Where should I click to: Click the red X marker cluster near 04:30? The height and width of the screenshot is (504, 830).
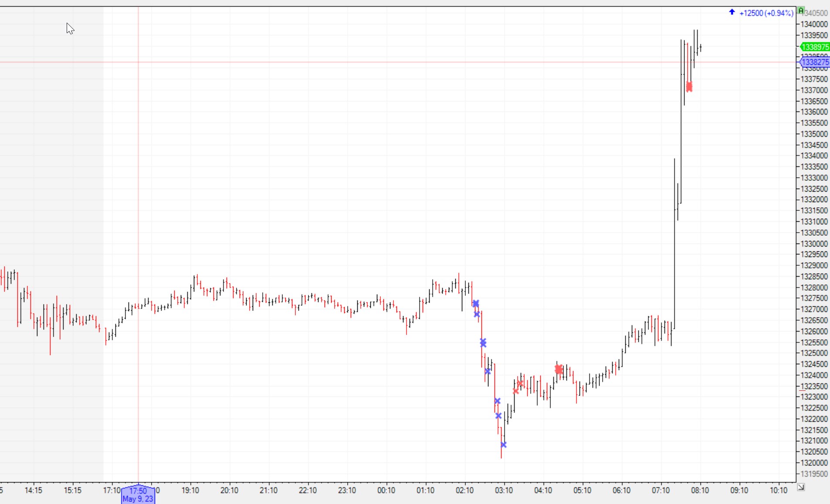point(559,369)
